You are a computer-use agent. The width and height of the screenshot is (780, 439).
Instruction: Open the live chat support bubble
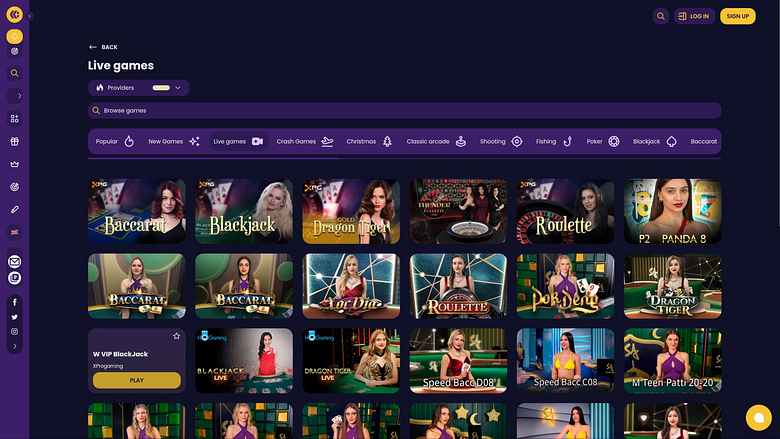(758, 418)
